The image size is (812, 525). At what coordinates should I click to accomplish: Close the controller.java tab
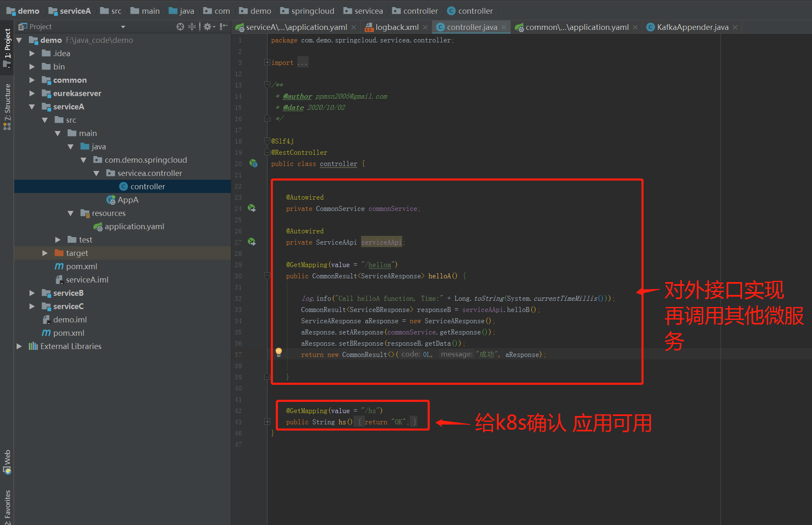click(x=504, y=27)
